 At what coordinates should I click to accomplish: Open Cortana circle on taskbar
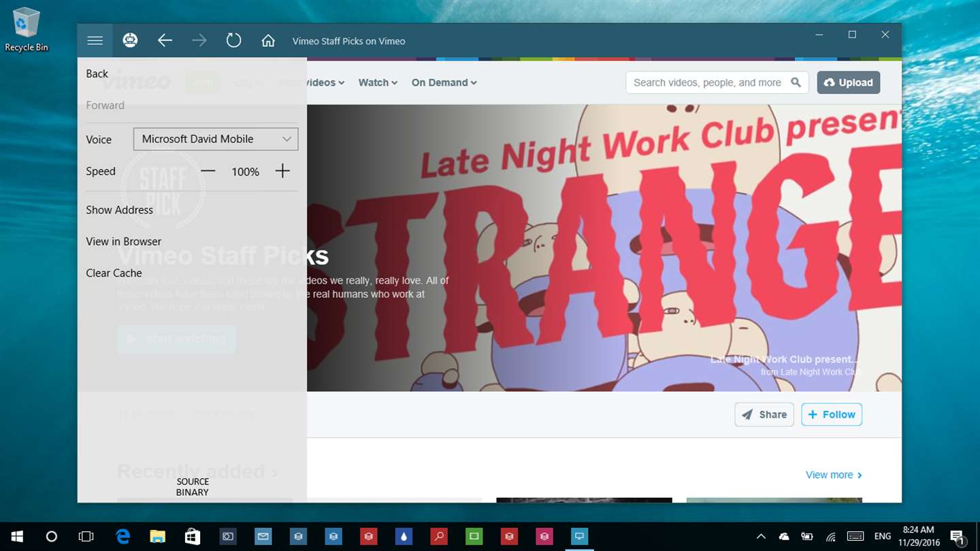(x=51, y=537)
